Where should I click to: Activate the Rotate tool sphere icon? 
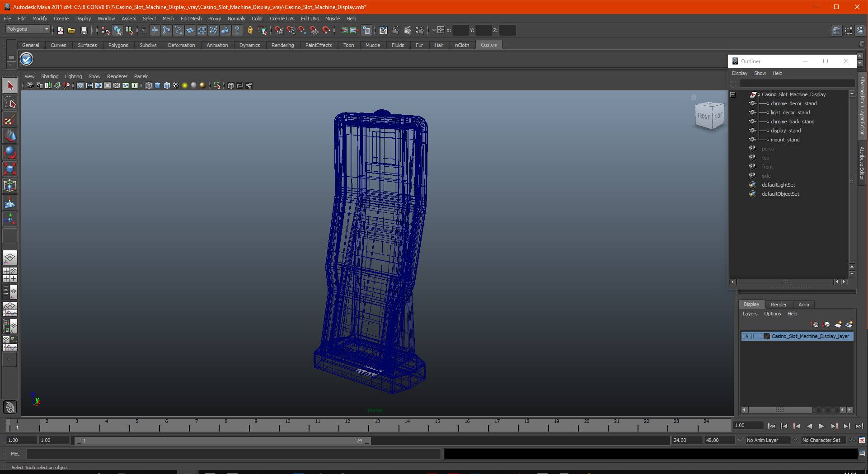[x=10, y=152]
